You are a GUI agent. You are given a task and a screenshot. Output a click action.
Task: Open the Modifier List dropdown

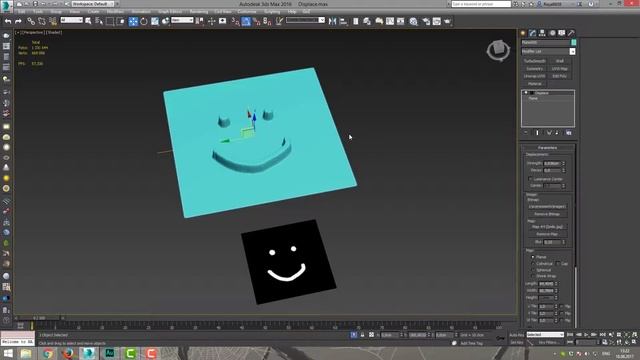(x=572, y=51)
